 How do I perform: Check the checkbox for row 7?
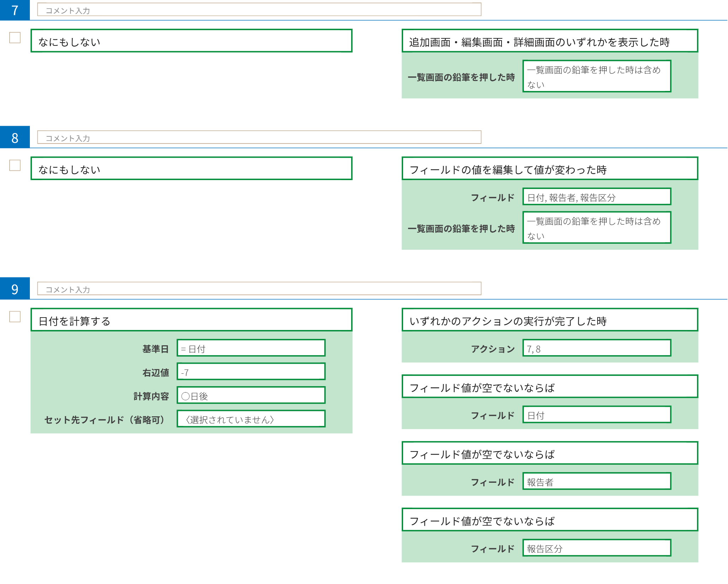coord(15,38)
